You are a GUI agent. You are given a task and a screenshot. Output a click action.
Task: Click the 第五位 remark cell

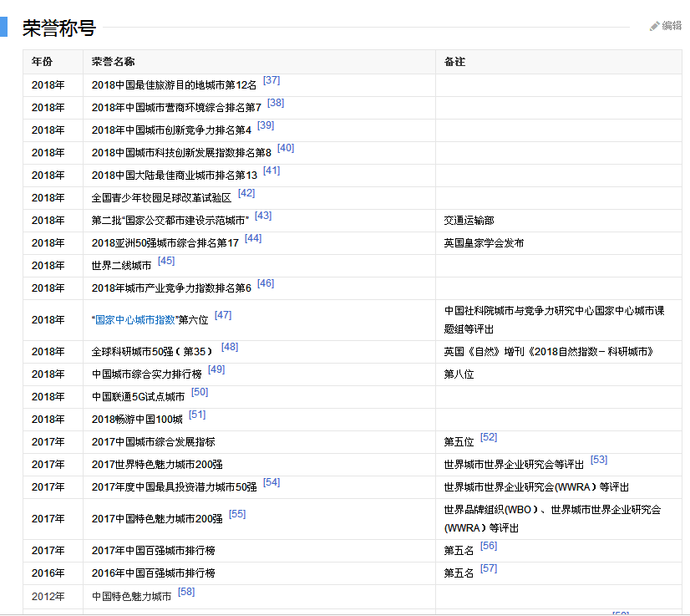459,442
